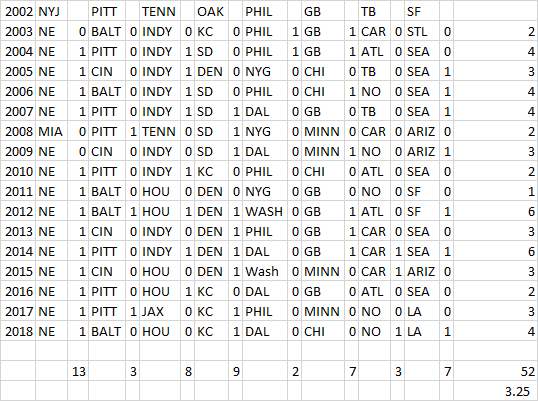Viewport: 538px width, 401px height.
Task: Select the row total 6 for 2014
Action: (x=495, y=251)
